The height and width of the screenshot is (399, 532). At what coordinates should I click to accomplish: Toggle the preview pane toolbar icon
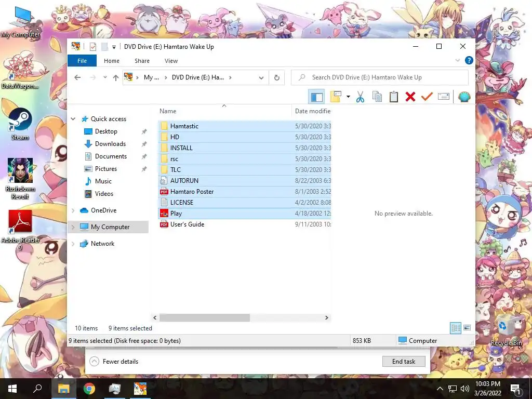(316, 97)
